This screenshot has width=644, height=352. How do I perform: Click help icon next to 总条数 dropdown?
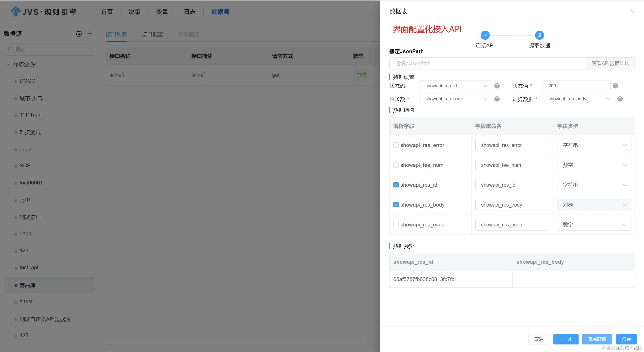pos(497,99)
